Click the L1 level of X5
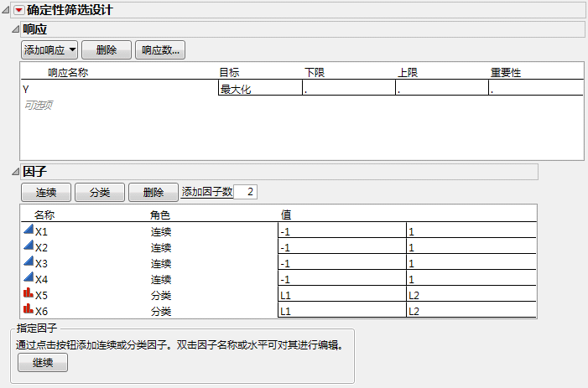This screenshot has height=388, width=588. 342,294
